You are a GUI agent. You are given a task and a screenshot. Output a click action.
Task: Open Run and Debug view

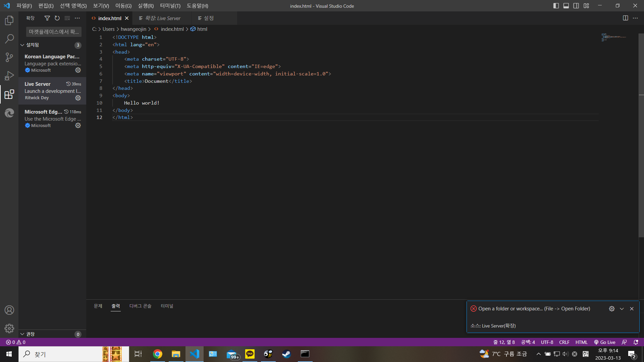tap(9, 76)
